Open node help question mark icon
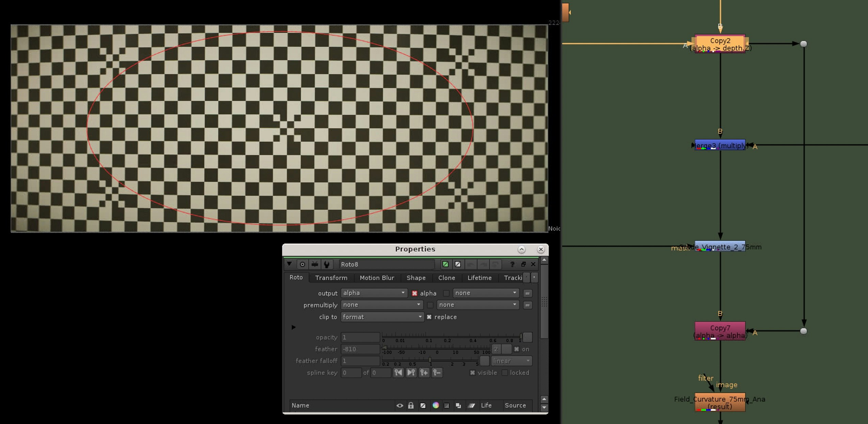The height and width of the screenshot is (424, 868). tap(512, 264)
